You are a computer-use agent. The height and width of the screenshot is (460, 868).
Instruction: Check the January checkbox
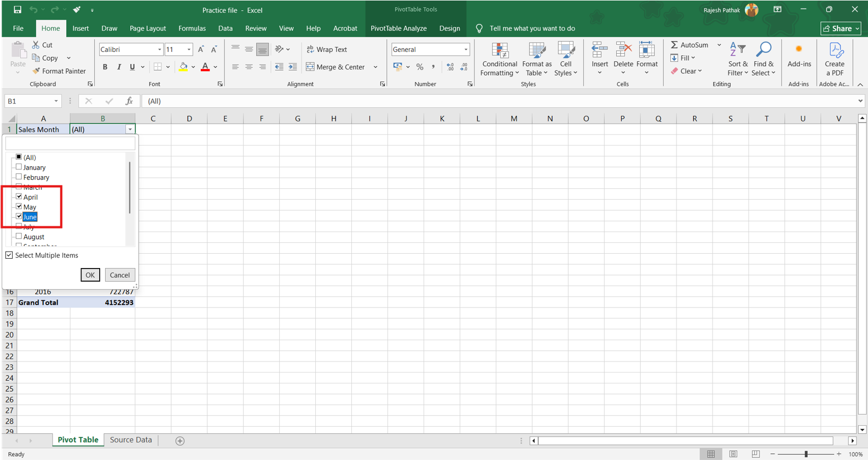pos(19,167)
